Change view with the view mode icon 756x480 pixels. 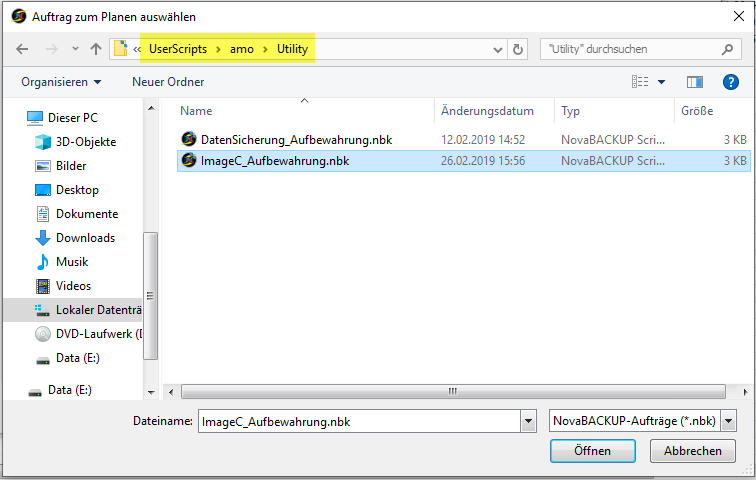640,82
